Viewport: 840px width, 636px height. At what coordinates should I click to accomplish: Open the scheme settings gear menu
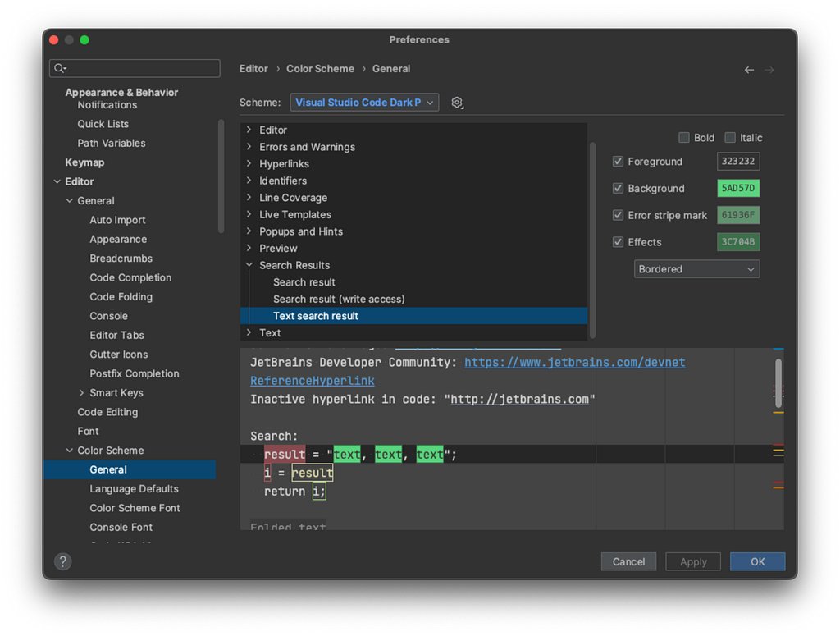[x=457, y=103]
